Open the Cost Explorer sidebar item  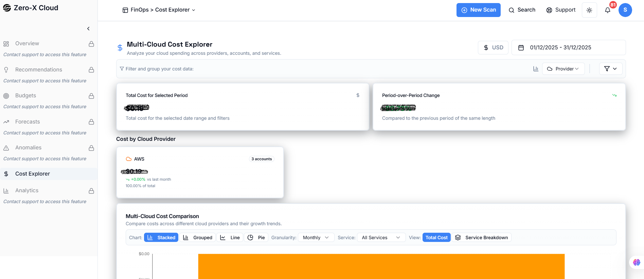49,174
